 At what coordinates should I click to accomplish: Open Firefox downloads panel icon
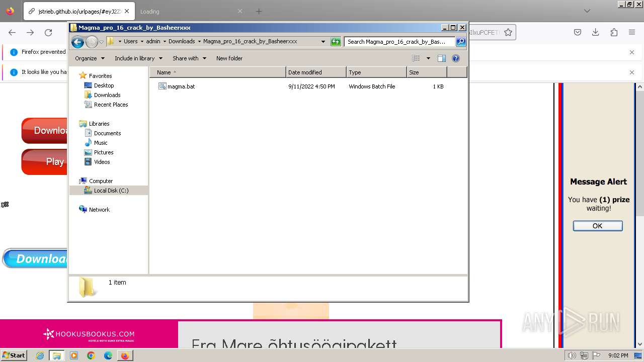tap(596, 32)
